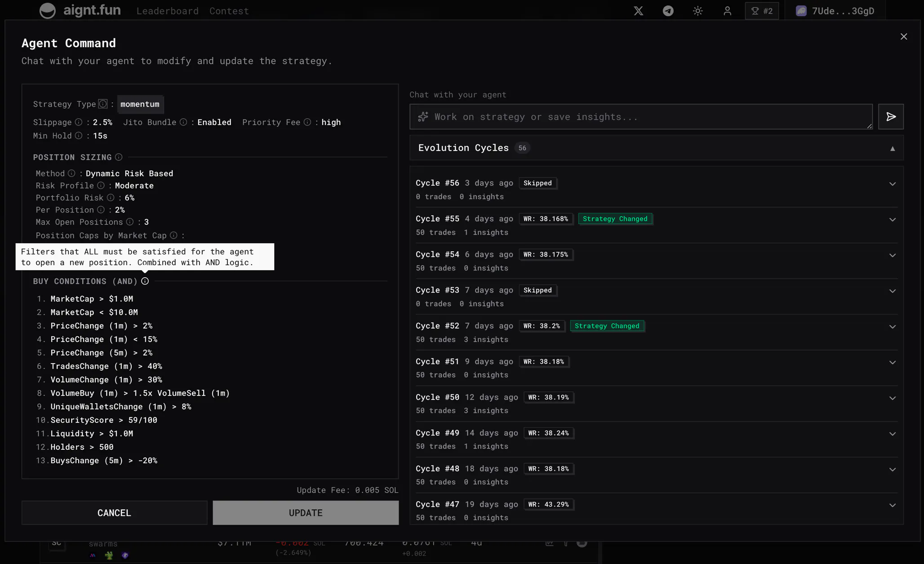Send the chat message with arrow button
Screen dimensions: 924x564
(x=891, y=117)
